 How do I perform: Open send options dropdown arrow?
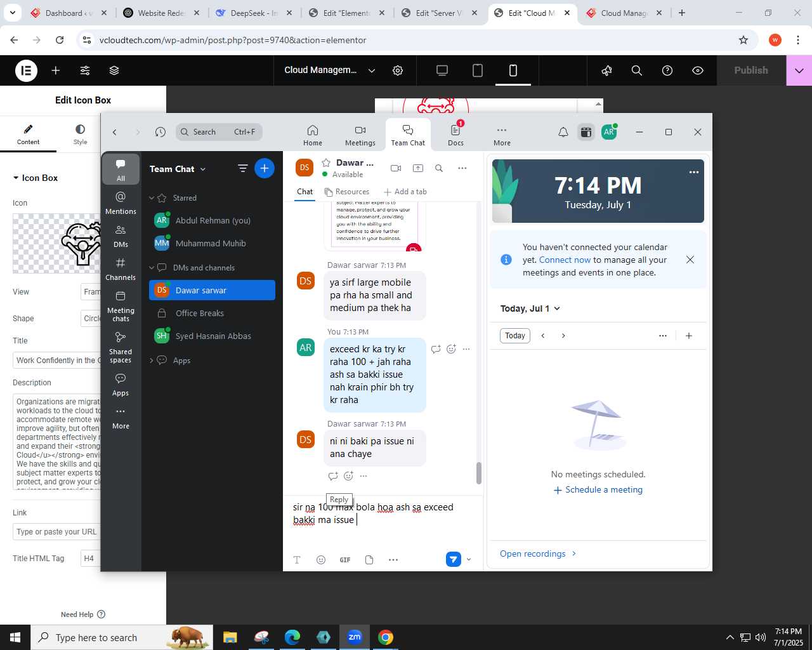469,559
